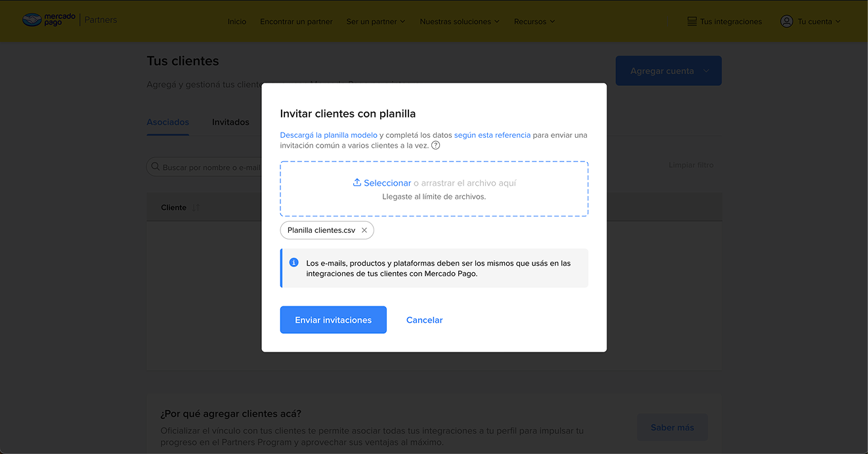Expand the Recursos menu
The width and height of the screenshot is (868, 454).
point(534,22)
